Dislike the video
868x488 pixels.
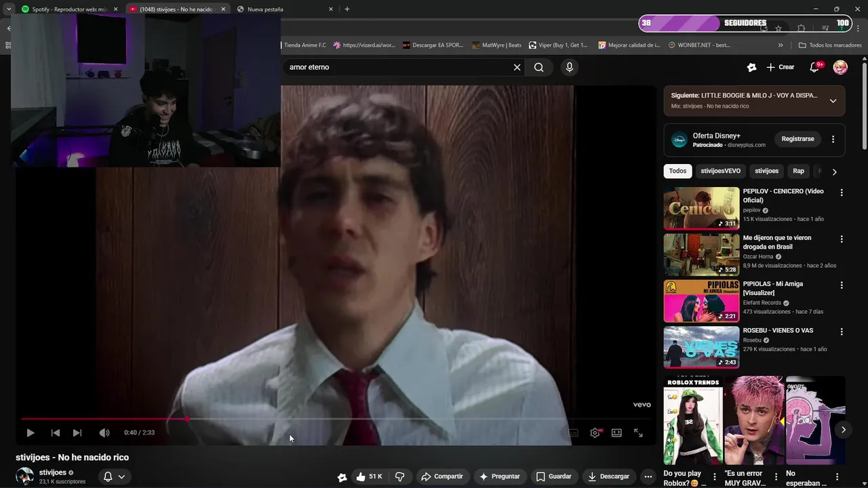pos(400,476)
